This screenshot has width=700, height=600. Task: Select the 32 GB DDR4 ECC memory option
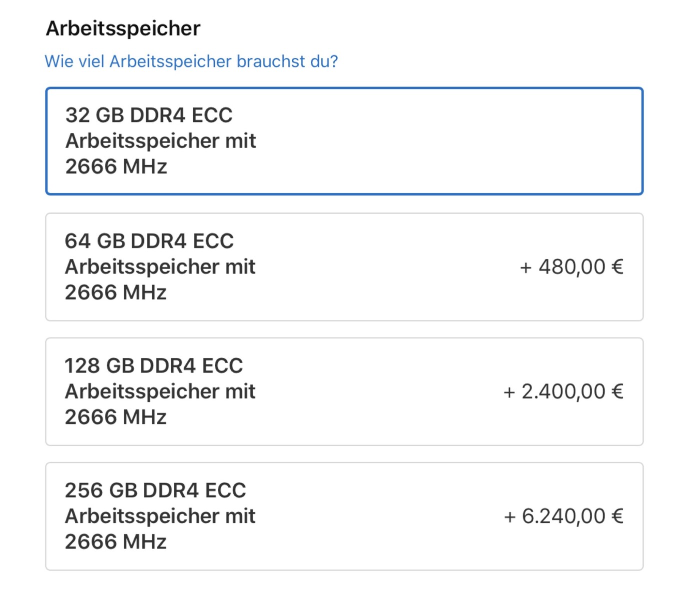[344, 141]
